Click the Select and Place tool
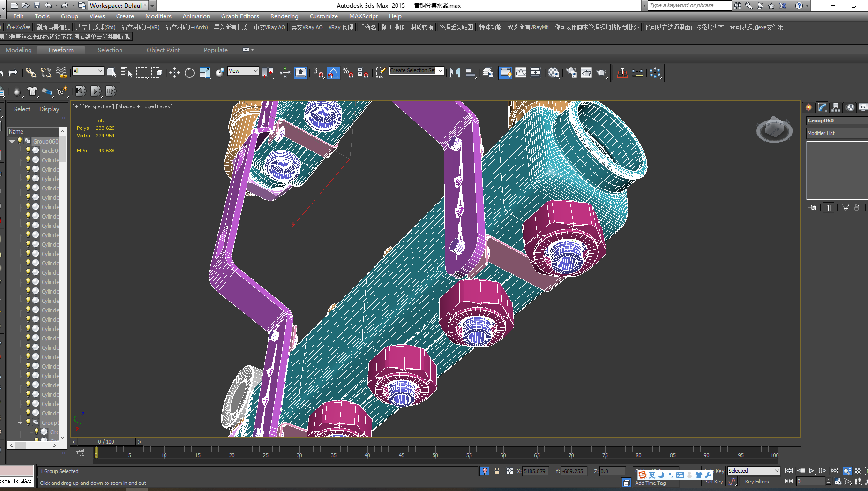 220,72
